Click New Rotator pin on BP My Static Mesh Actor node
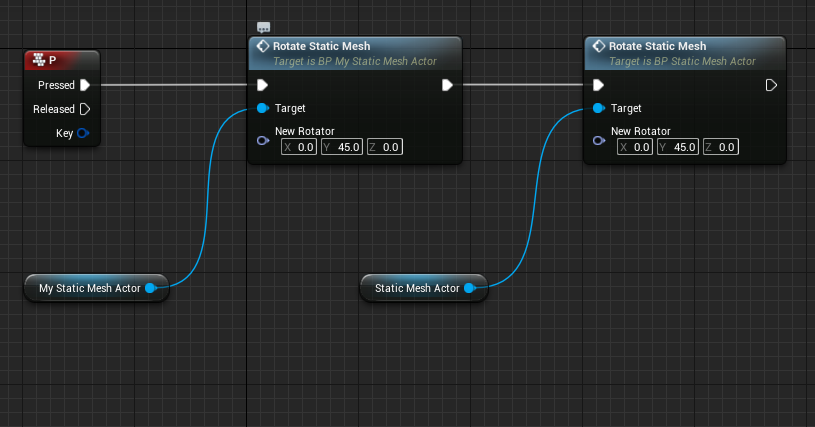 (262, 141)
